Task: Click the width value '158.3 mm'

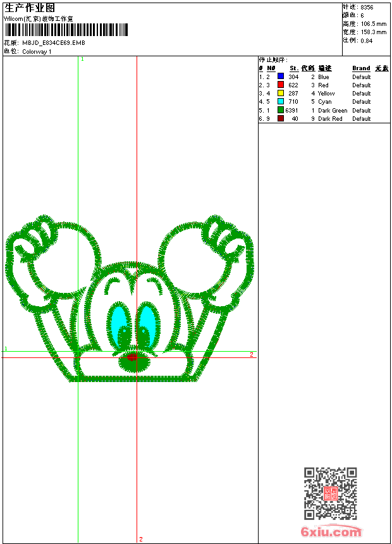Action: pyautogui.click(x=374, y=32)
